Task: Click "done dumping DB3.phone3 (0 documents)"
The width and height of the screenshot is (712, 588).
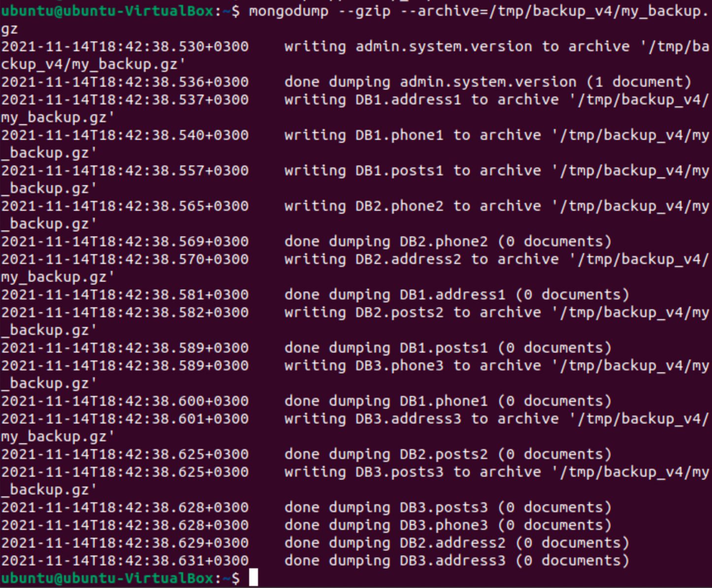Action: (448, 525)
